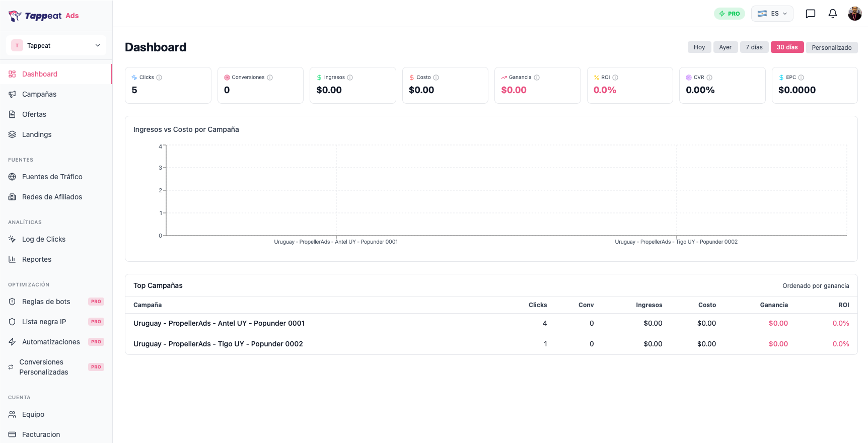Screen dimensions: 868x443
Task: Click the CVR info icon
Action: [x=709, y=78]
